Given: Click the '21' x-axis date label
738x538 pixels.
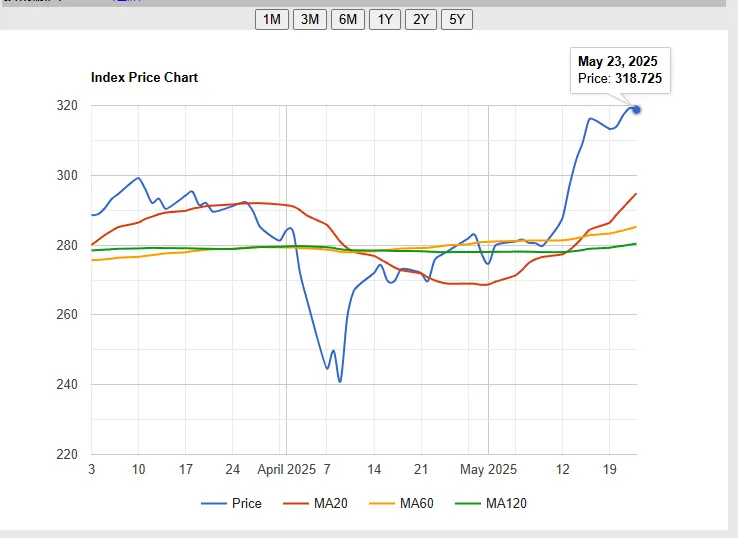Looking at the screenshot, I should point(421,469).
